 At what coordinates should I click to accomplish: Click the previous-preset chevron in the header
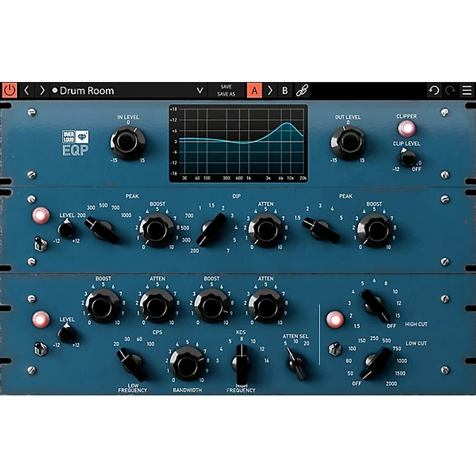27,90
